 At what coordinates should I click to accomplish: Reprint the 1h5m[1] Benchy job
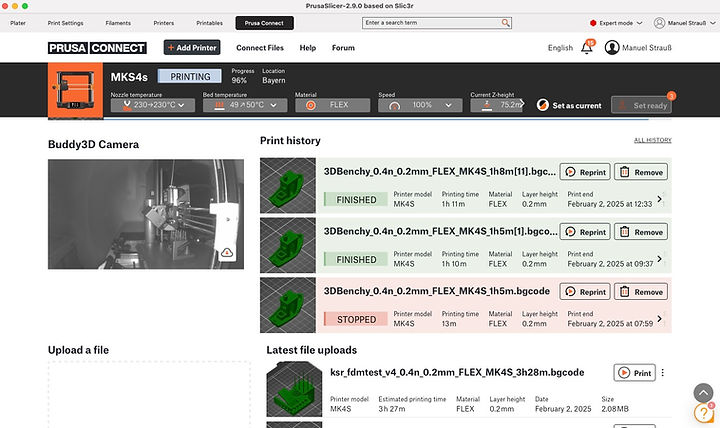pos(585,232)
